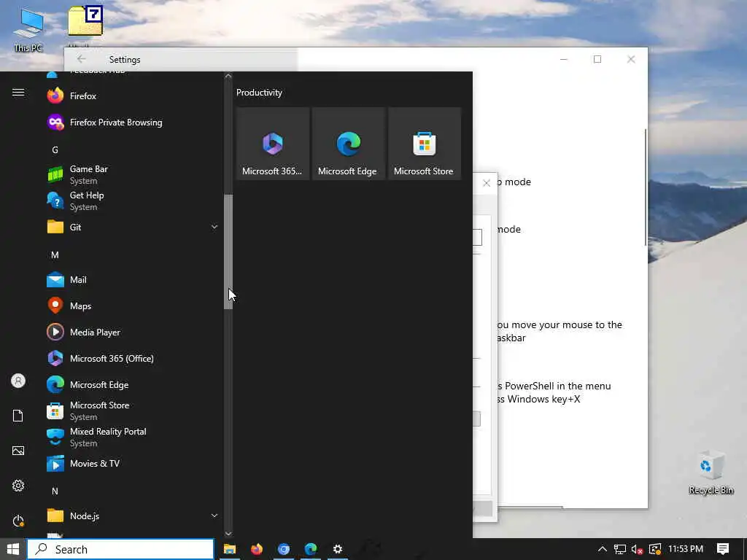Open Media Player

[133, 332]
